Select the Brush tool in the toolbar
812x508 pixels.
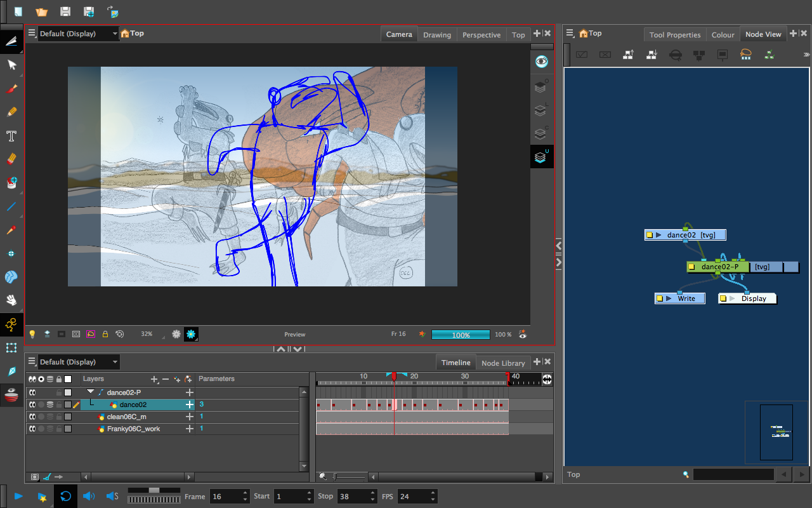[x=11, y=88]
